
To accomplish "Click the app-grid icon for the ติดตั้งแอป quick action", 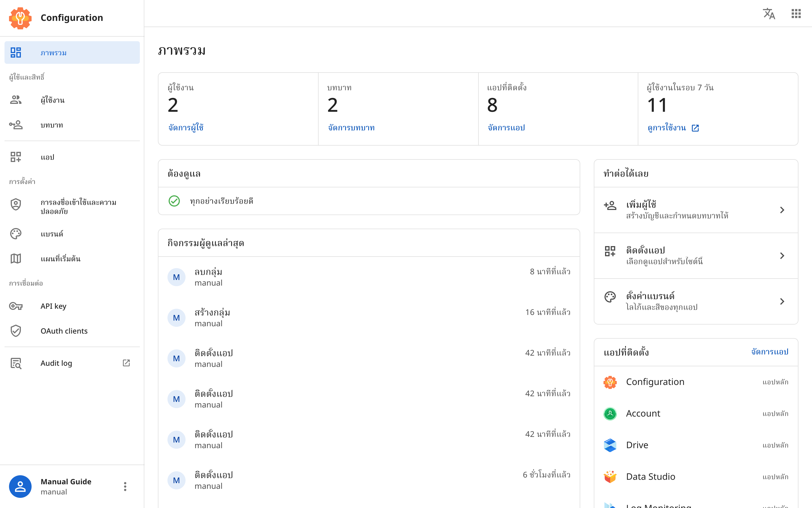I will [x=610, y=251].
